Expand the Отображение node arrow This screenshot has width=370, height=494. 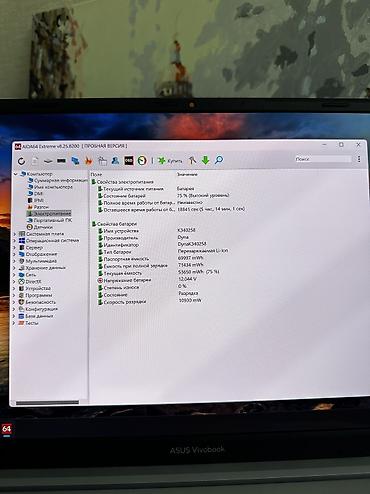pos(14,254)
